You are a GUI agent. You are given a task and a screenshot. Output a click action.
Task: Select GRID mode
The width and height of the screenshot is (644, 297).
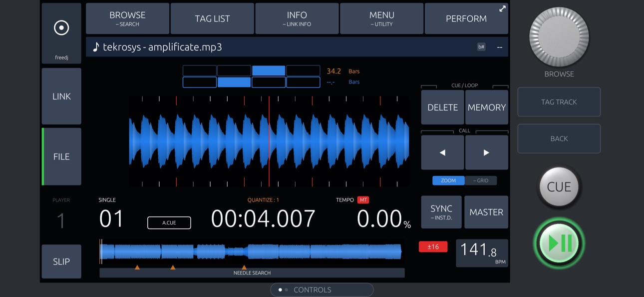coord(481,180)
